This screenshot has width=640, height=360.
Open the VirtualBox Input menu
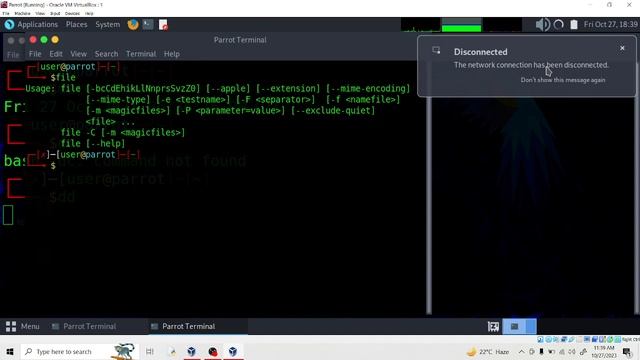(55, 13)
